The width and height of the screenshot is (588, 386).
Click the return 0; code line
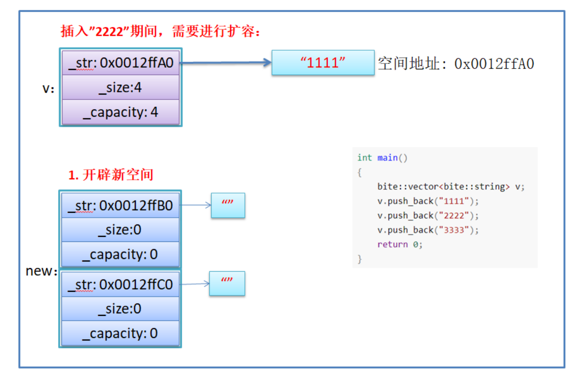[400, 244]
